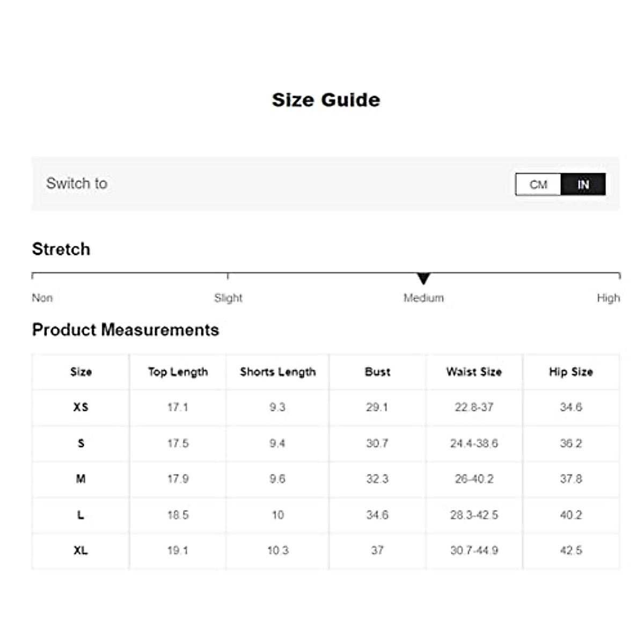644x644 pixels.
Task: Click the Slight stretch label
Action: [228, 298]
